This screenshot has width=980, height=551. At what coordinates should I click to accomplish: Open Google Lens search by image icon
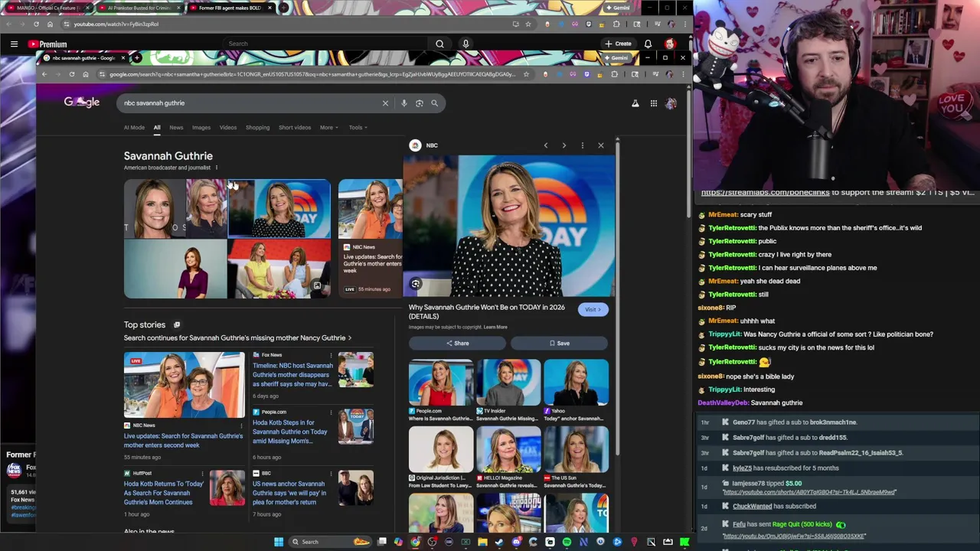coord(419,103)
